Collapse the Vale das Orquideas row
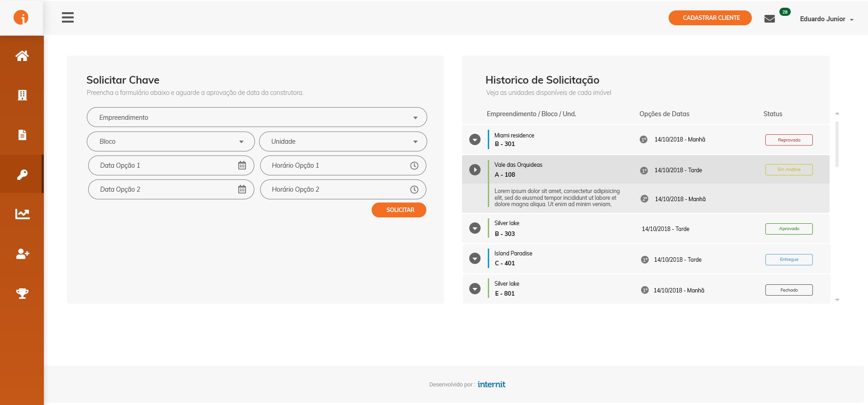This screenshot has height=405, width=868. click(475, 170)
